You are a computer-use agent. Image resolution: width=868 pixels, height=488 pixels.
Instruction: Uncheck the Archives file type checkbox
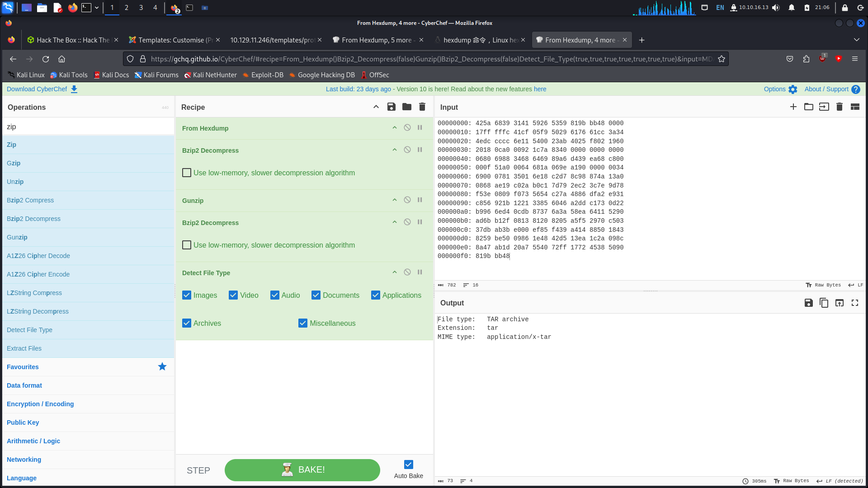[187, 323]
